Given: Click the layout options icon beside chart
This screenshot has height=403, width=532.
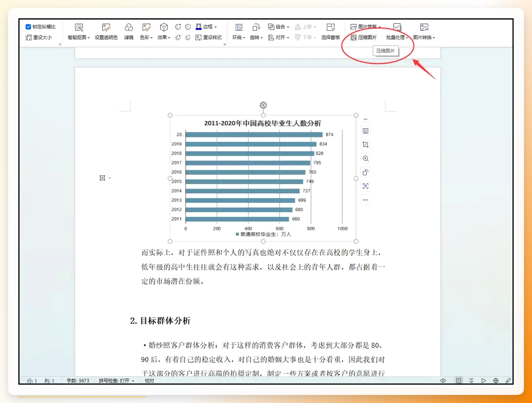Looking at the screenshot, I should [365, 131].
